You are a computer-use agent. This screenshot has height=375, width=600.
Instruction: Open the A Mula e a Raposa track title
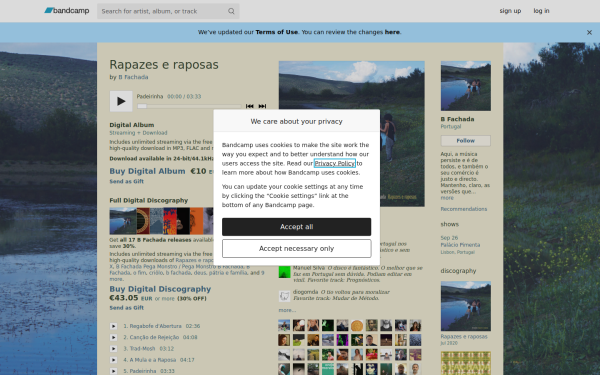tap(153, 360)
